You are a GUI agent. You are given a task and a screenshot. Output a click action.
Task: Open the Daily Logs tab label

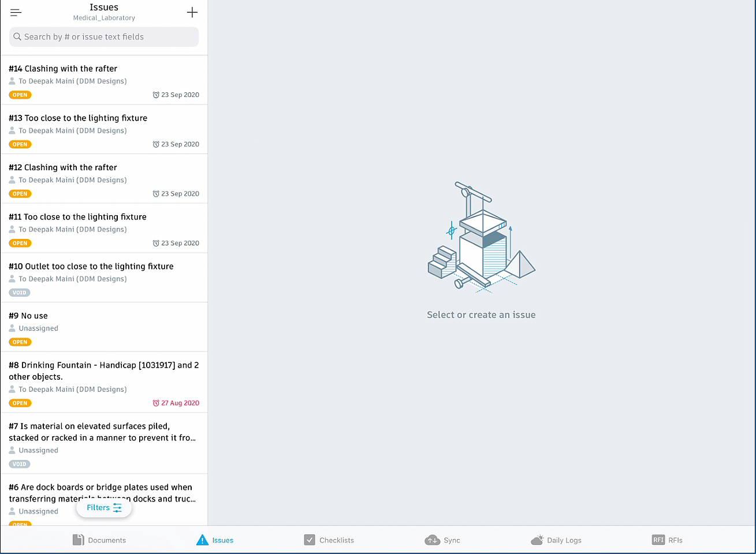click(564, 540)
